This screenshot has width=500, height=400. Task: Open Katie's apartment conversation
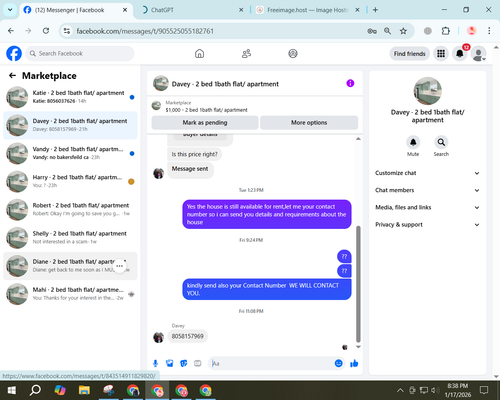tap(70, 97)
